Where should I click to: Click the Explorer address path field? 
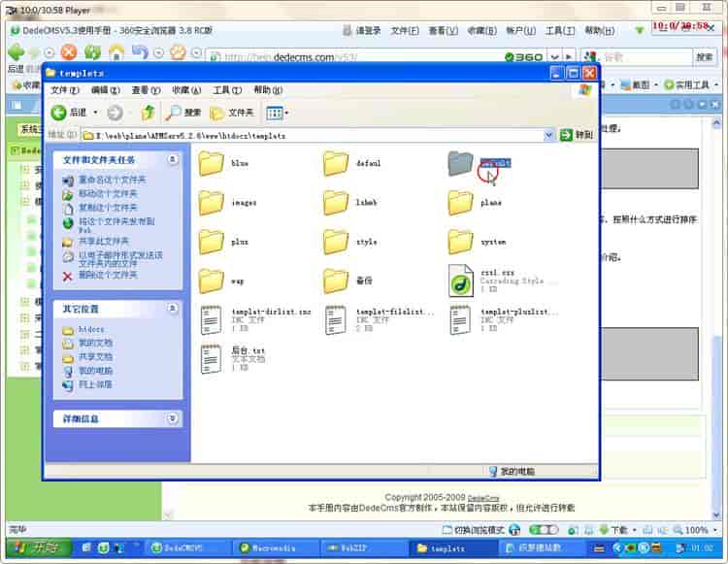314,136
